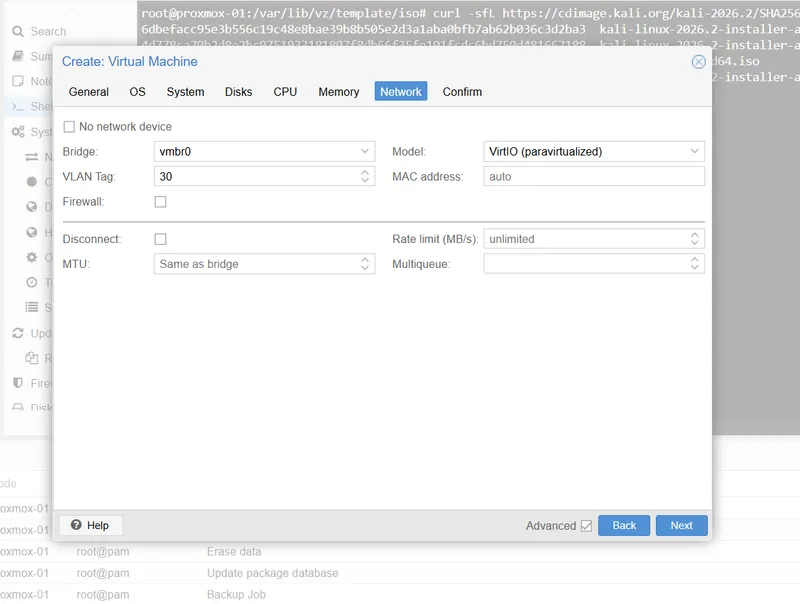Image resolution: width=800 pixels, height=604 pixels.
Task: Click the Disks drive icon in sidebar
Action: 18,407
